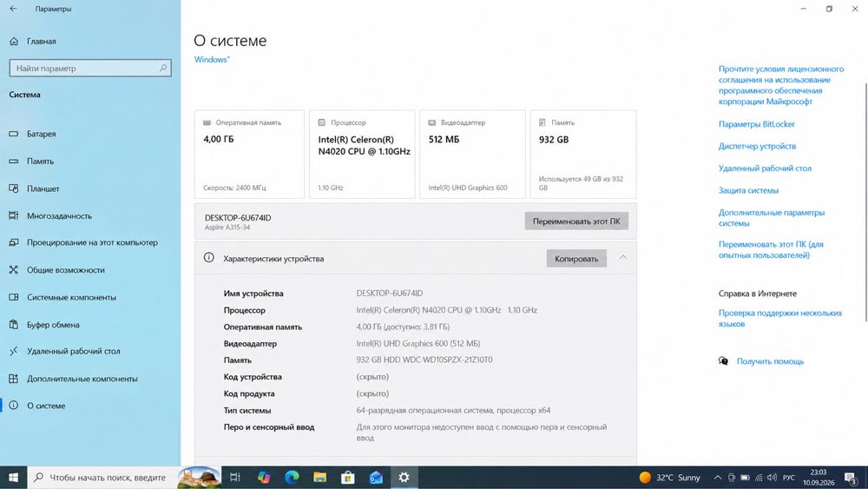Open Переименовать этот ПК для опытных link
Image resolution: width=868 pixels, height=489 pixels.
pyautogui.click(x=771, y=249)
